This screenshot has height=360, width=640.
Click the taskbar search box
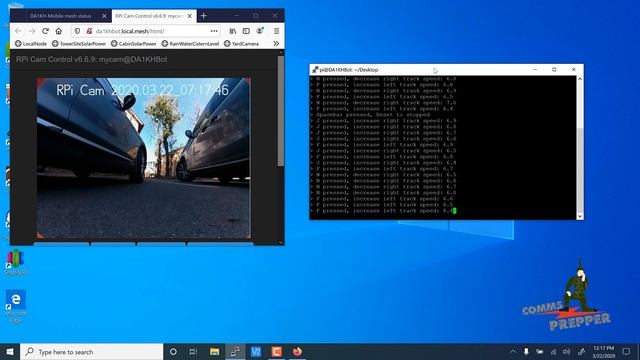click(91, 352)
